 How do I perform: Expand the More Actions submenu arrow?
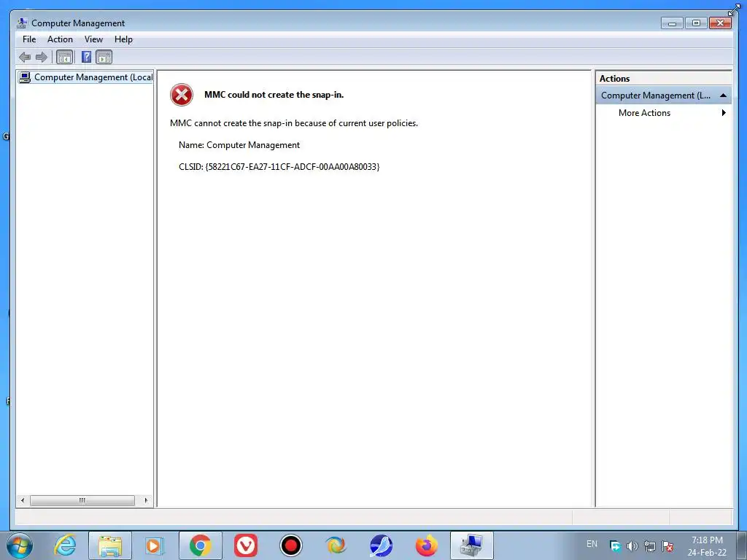(x=724, y=113)
